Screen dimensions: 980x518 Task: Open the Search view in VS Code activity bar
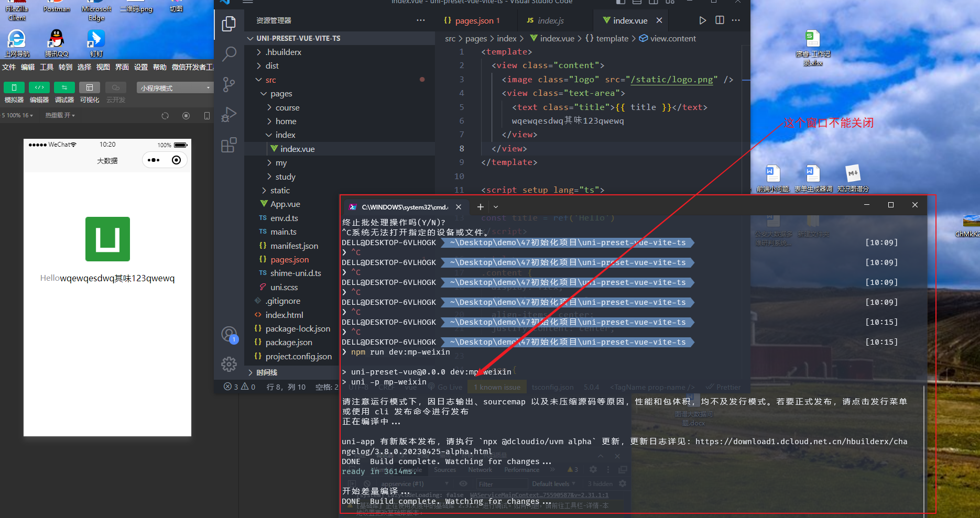pos(229,54)
